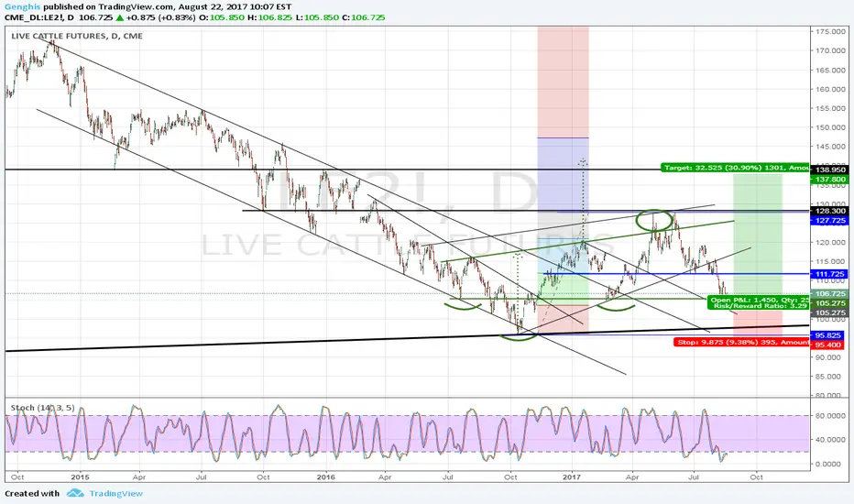
Task: Click the LIVE CATTLE FUTURES, D, CME title
Action: point(77,36)
